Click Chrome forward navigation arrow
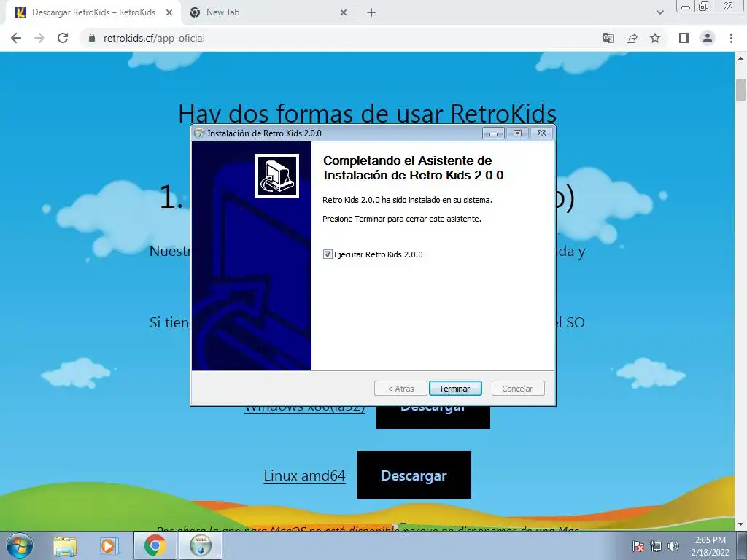This screenshot has width=747, height=560. (x=39, y=38)
